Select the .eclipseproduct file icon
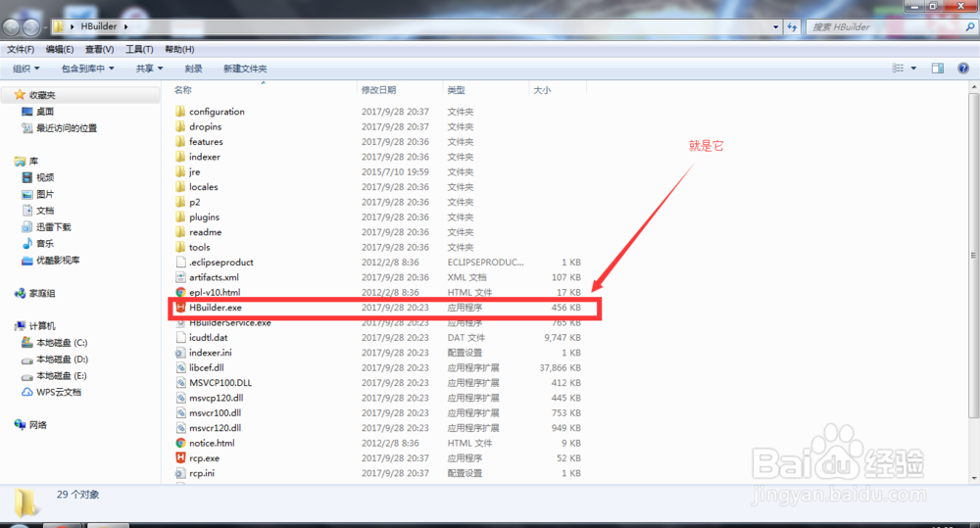The image size is (980, 528). (180, 262)
